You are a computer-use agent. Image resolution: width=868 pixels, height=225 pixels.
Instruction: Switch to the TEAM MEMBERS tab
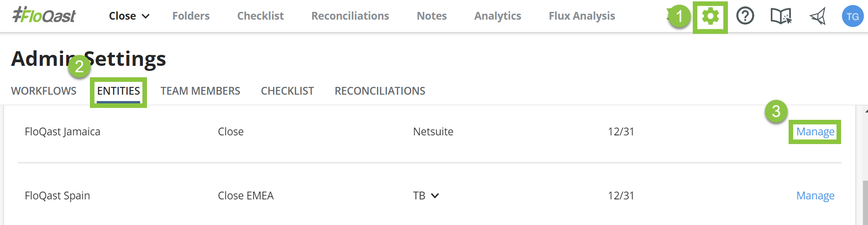pos(200,91)
